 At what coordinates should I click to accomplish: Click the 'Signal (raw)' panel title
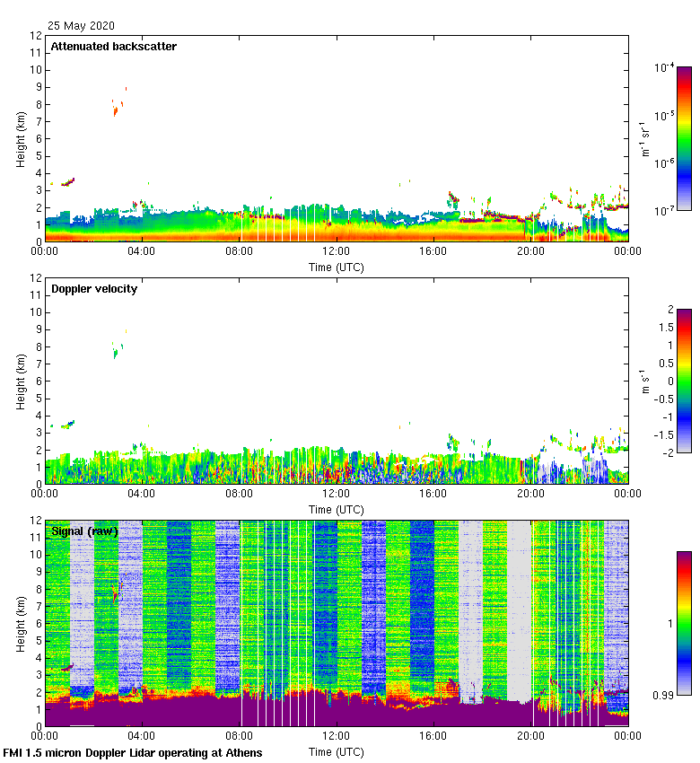coord(84,531)
